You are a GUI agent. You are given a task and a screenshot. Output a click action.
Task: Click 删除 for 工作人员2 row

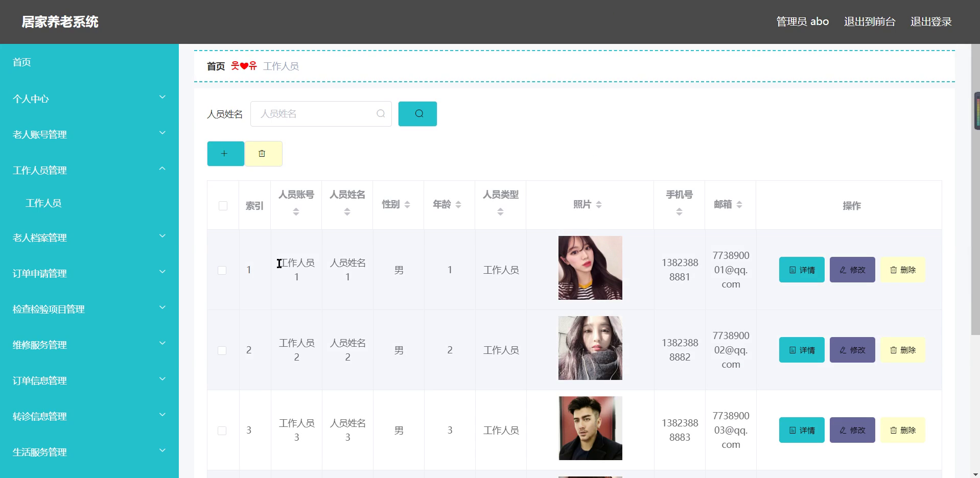tap(903, 350)
